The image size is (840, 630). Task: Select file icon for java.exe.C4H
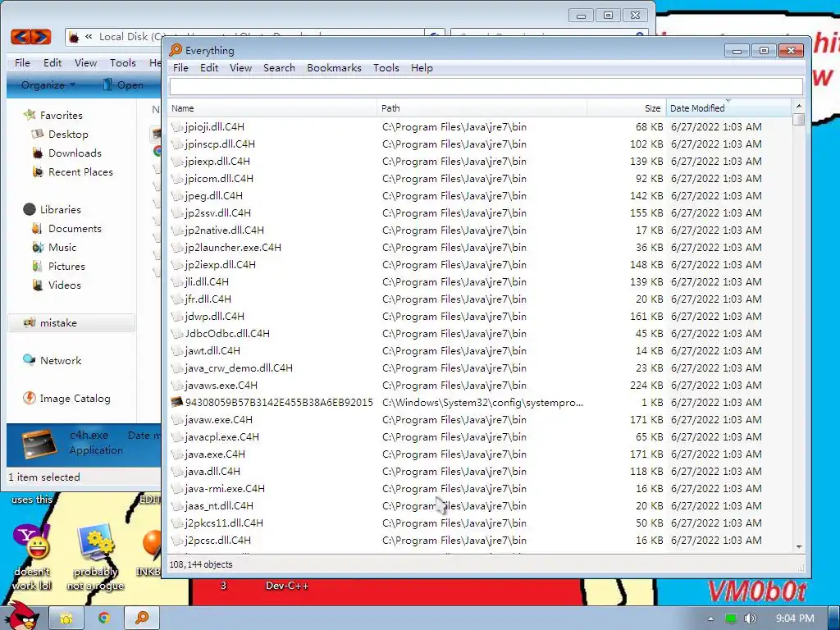(x=177, y=454)
